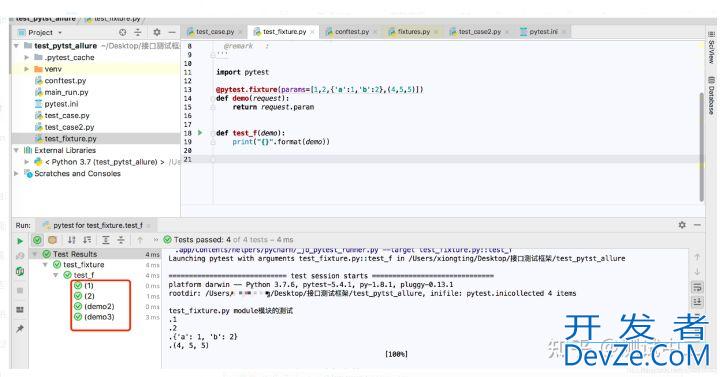Click the scroll to end console icon
Screen dimensions: 720x377
pos(697,302)
